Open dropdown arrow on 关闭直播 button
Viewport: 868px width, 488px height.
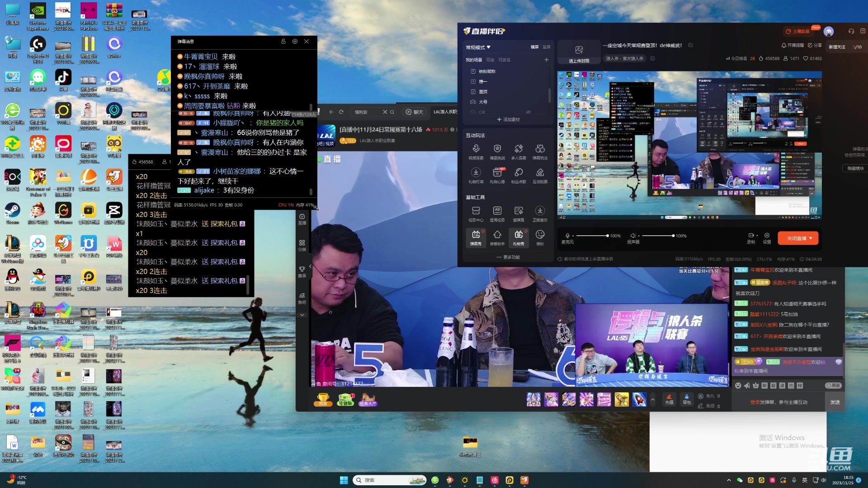pos(811,238)
